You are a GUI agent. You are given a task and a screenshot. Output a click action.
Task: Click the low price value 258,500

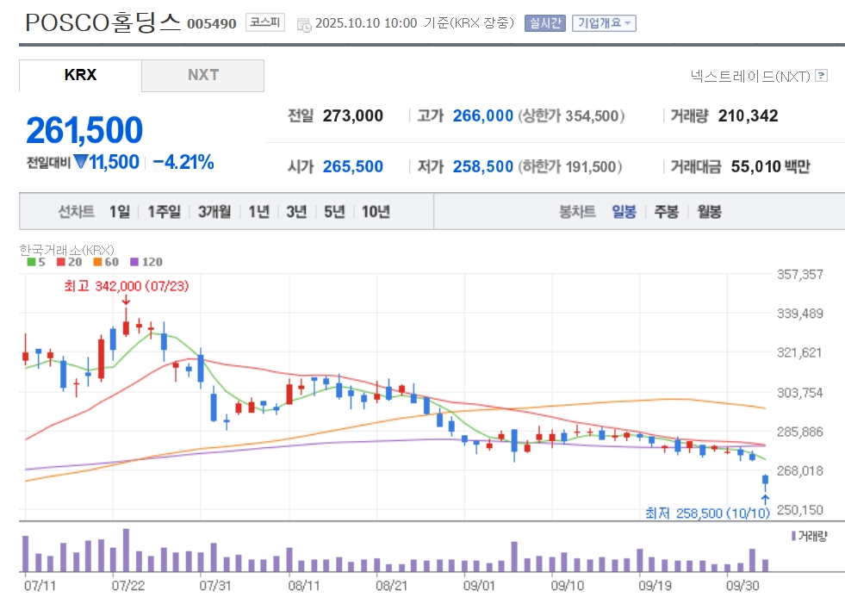(483, 166)
